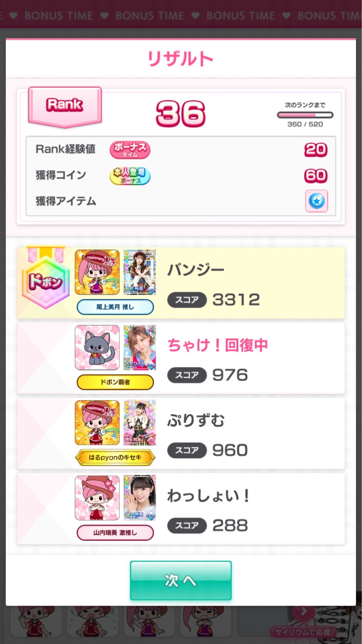Open ぷりずむ's anniversary avatar
Screen dimensions: 362x644
tap(97, 423)
